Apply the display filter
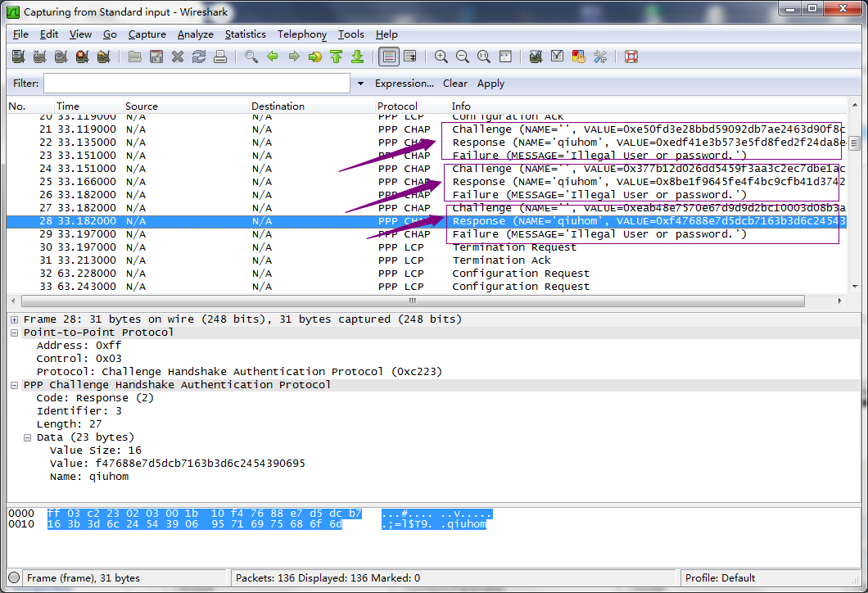The height and width of the screenshot is (593, 868). tap(491, 84)
